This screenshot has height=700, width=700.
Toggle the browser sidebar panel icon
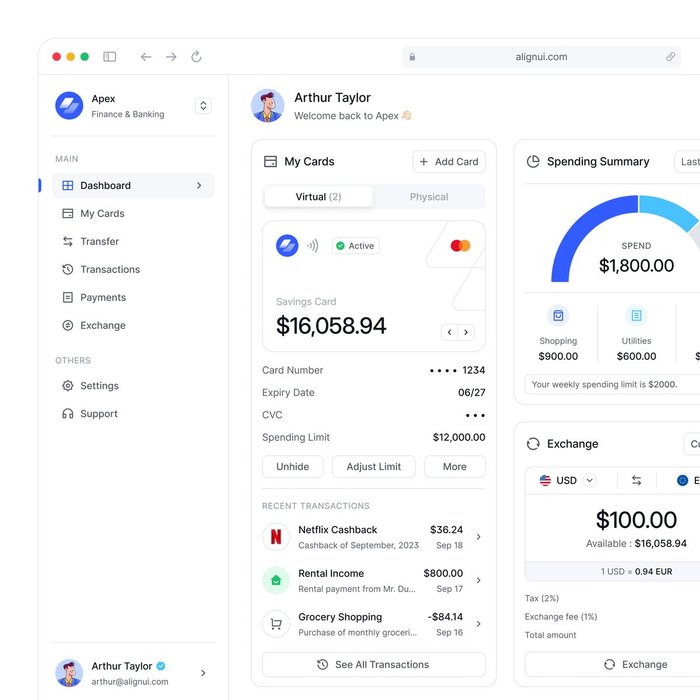click(x=110, y=57)
